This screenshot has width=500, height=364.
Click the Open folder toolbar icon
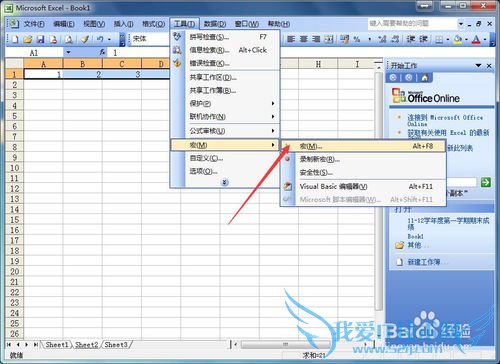coord(28,39)
